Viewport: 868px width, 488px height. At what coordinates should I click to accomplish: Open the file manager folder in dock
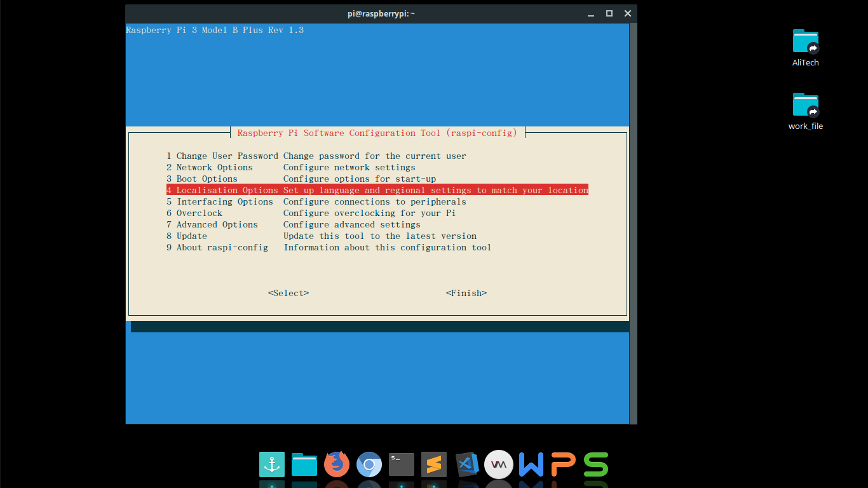[304, 464]
